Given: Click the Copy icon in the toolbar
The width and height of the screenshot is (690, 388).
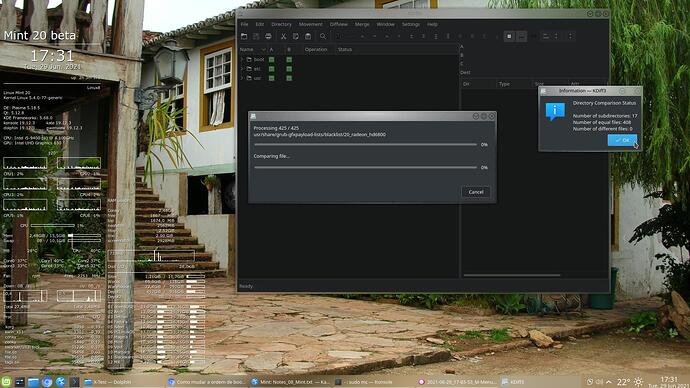Looking at the screenshot, I should click(x=296, y=36).
